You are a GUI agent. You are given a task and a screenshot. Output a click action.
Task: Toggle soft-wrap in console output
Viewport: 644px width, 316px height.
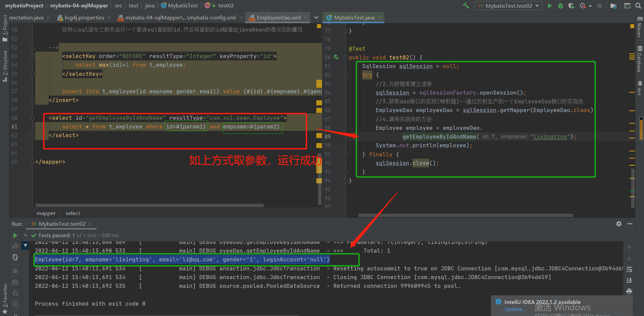(629, 270)
